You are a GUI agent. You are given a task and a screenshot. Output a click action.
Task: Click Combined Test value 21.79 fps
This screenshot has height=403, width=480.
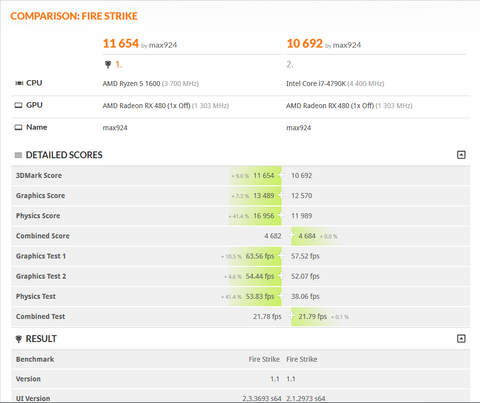pos(313,316)
